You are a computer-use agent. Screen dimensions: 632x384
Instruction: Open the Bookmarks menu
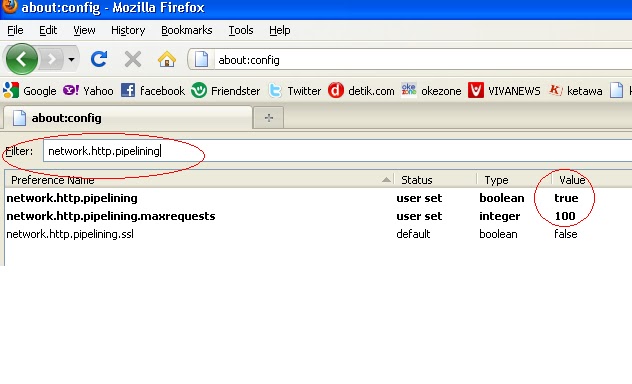coord(187,30)
